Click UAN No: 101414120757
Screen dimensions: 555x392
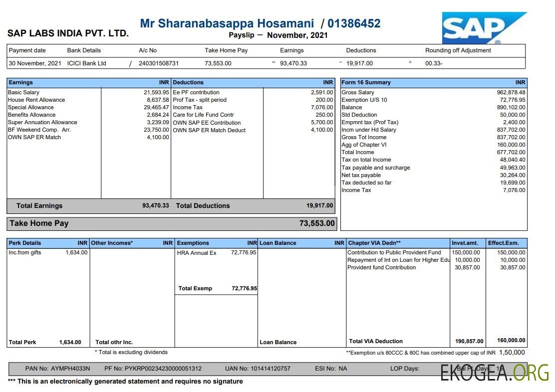pos(258,369)
